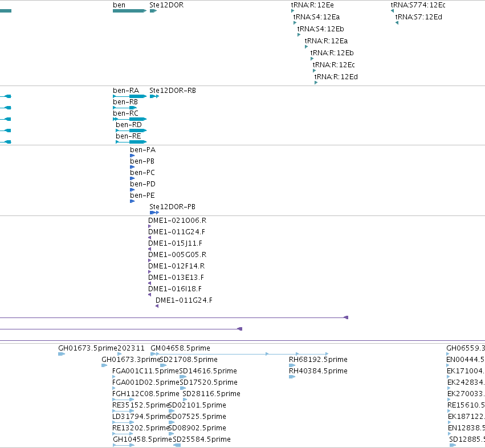This screenshot has width=485, height=448.
Task: Select the DME1-016I18.F clone end
Action: coord(150,295)
